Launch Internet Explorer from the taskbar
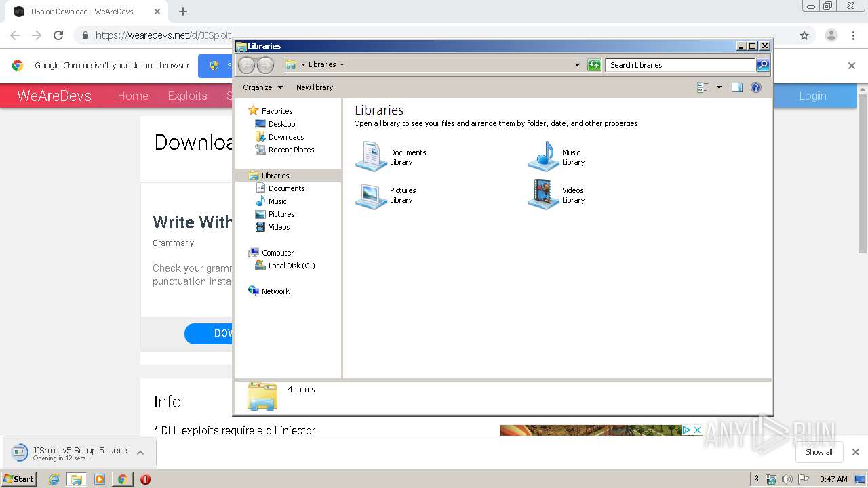This screenshot has height=488, width=868. (54, 479)
